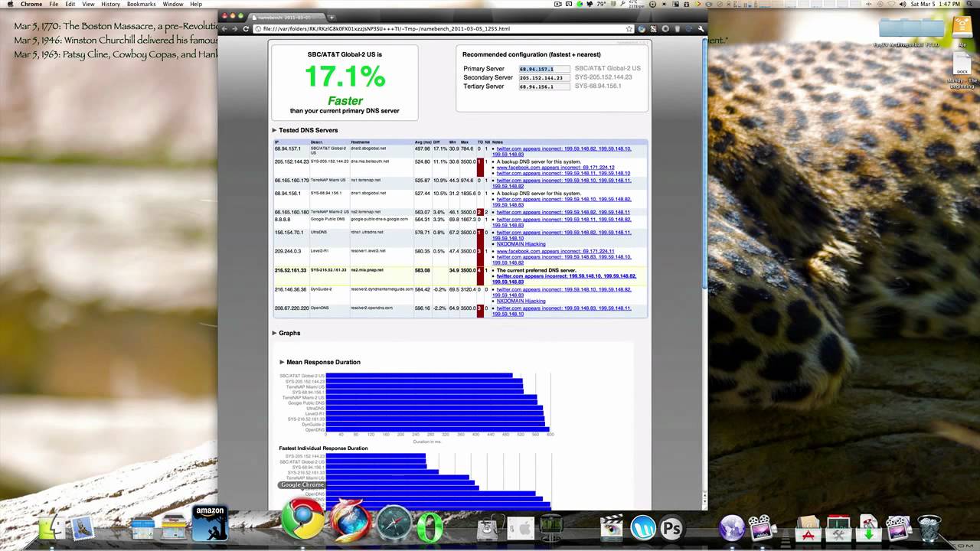Launch Firefox from the Dock
Image resolution: width=980 pixels, height=551 pixels.
(x=351, y=522)
